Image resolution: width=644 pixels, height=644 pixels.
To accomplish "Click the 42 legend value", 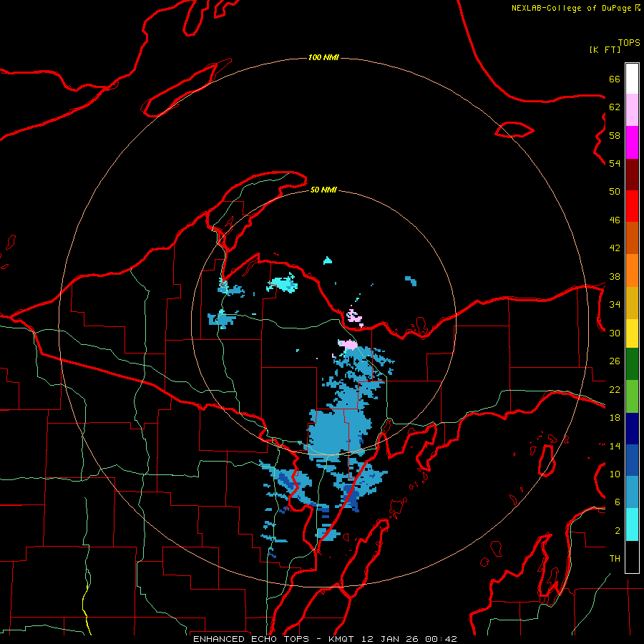I will (615, 248).
